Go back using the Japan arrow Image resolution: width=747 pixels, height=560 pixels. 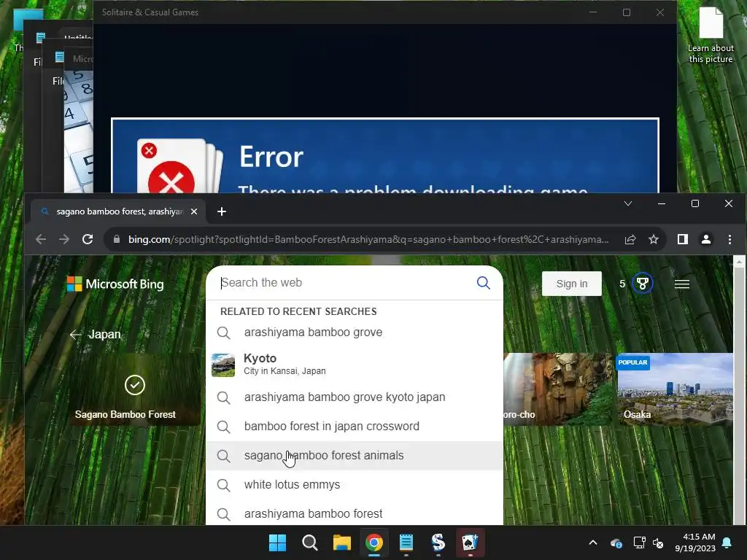pos(75,334)
